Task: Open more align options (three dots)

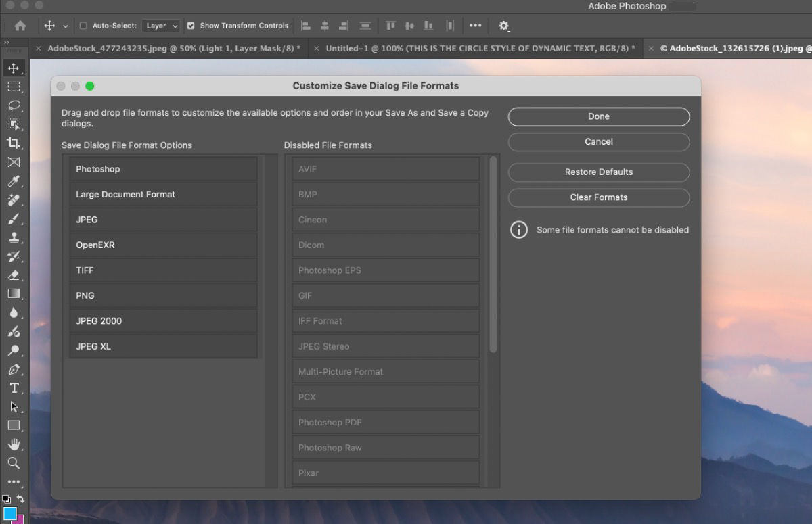Action: coord(476,26)
